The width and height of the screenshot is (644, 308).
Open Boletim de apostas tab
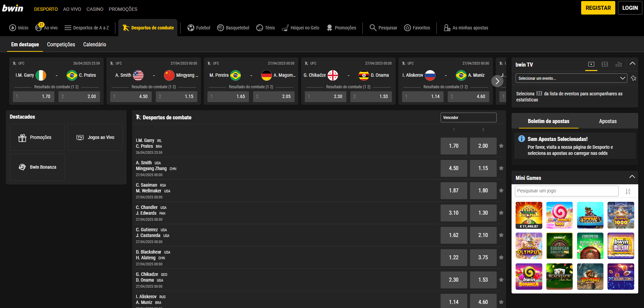pos(548,121)
